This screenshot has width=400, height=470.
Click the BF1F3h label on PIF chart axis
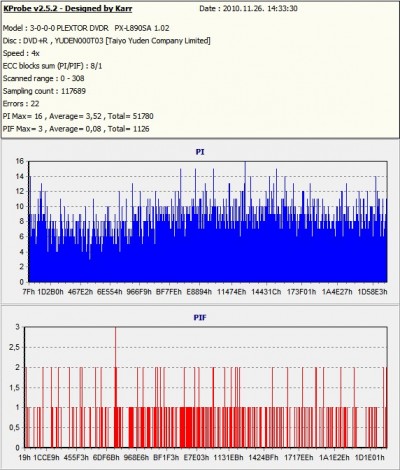166,457
